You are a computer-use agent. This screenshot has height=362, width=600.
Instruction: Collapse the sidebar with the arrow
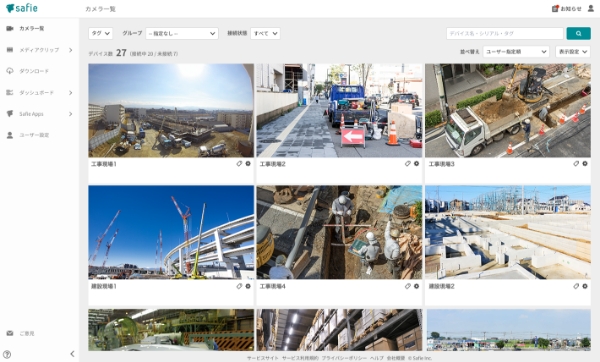(72, 354)
